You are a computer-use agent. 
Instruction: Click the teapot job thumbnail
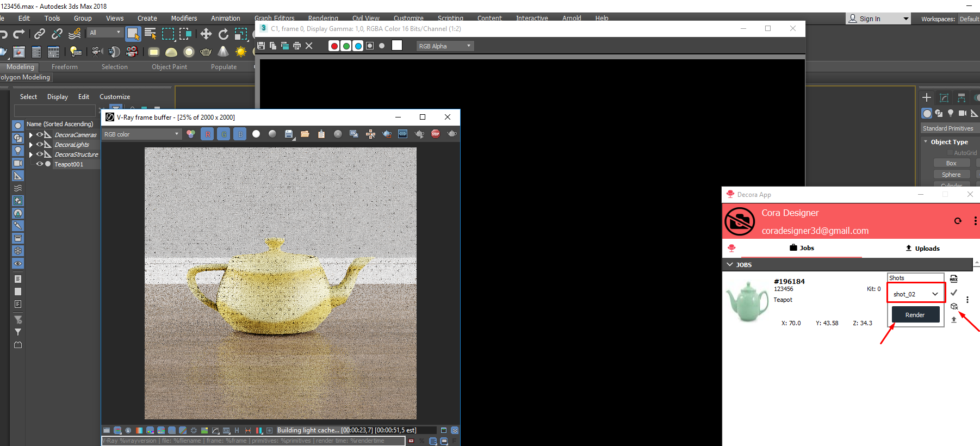coord(747,302)
